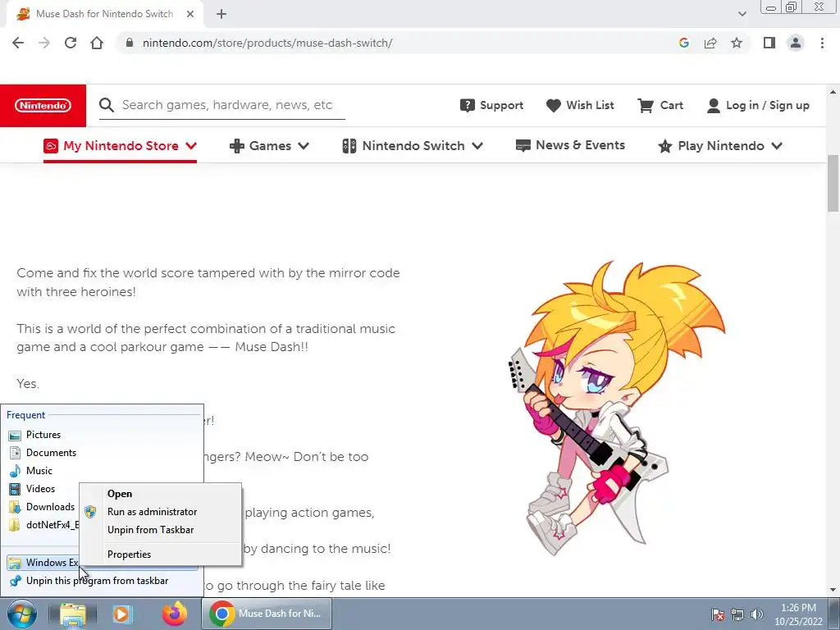Open the tab search dropdown arrow
840x630 pixels.
[742, 14]
